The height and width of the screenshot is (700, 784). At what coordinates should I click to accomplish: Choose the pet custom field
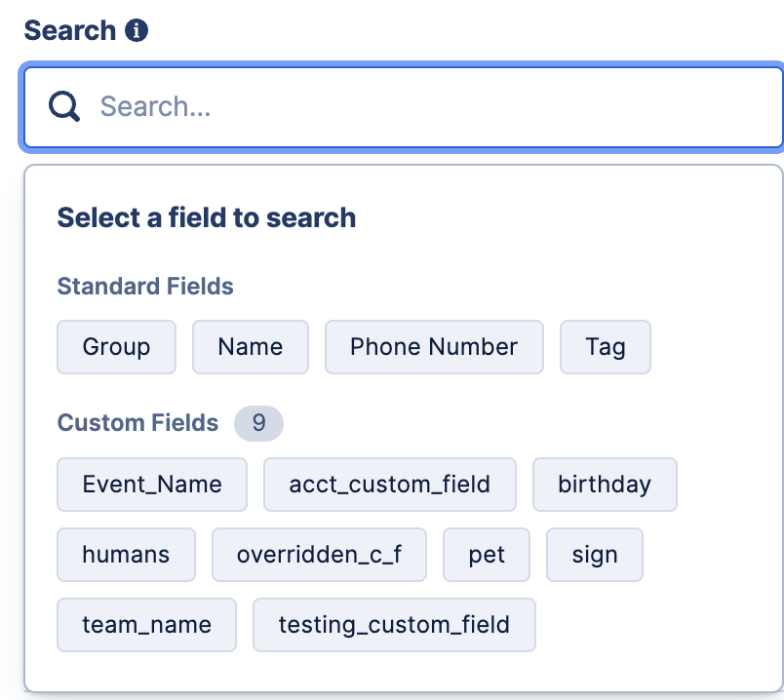click(487, 555)
